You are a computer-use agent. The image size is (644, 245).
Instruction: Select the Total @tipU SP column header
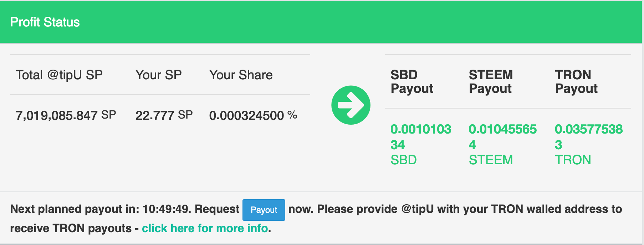coord(59,75)
